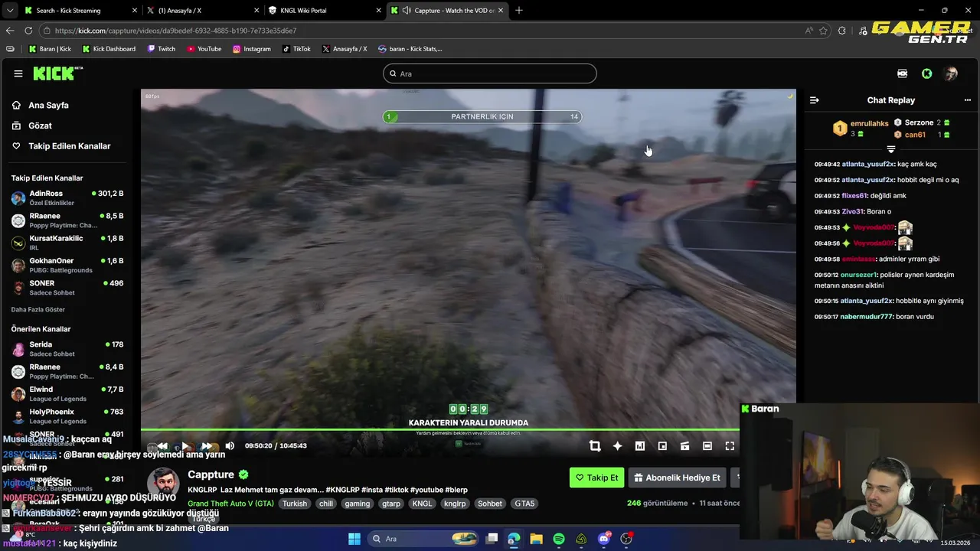Select the knglrp tag

(455, 504)
